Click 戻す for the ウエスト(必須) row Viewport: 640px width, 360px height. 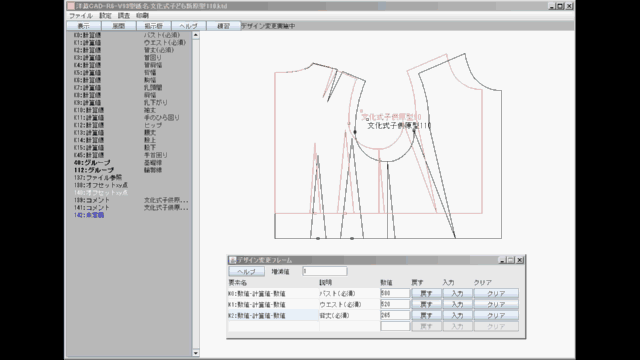tap(426, 304)
